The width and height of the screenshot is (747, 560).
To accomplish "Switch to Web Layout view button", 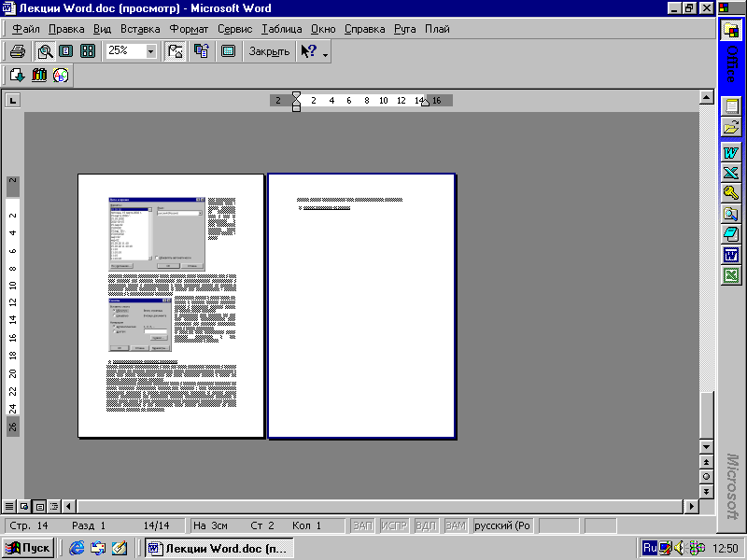I will (24, 506).
